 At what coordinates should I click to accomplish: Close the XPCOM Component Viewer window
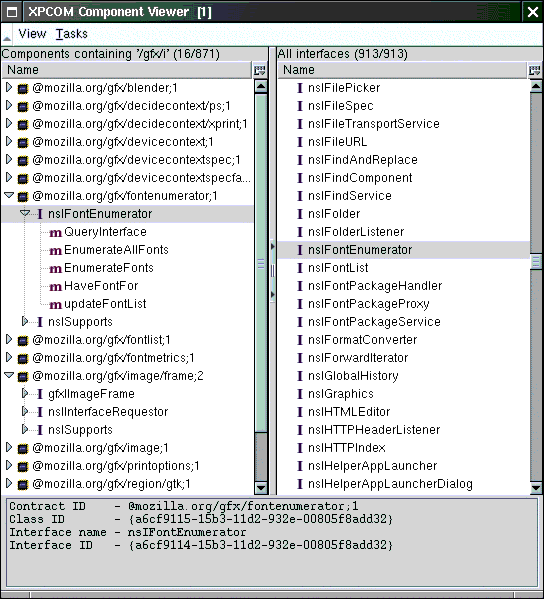(x=533, y=12)
